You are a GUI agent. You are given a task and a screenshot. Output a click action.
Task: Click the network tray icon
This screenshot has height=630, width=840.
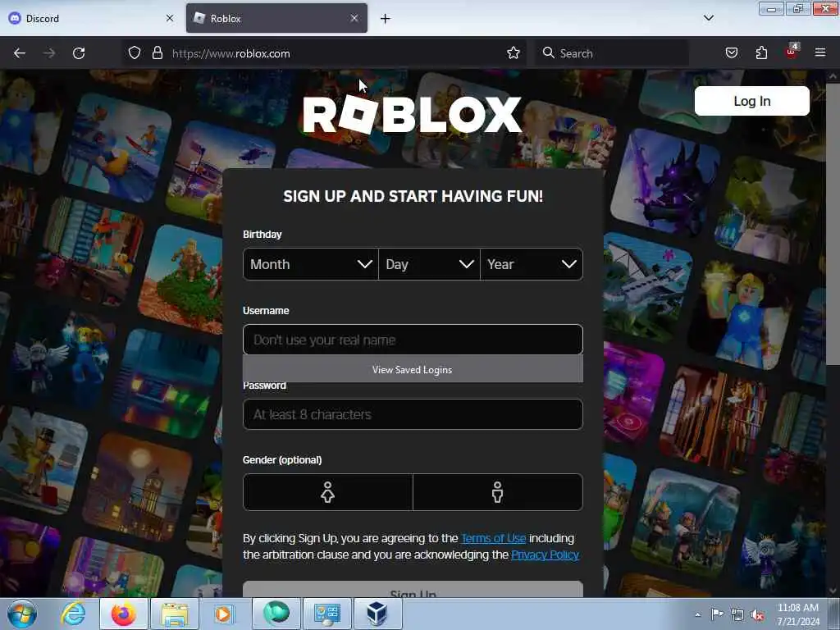[737, 615]
